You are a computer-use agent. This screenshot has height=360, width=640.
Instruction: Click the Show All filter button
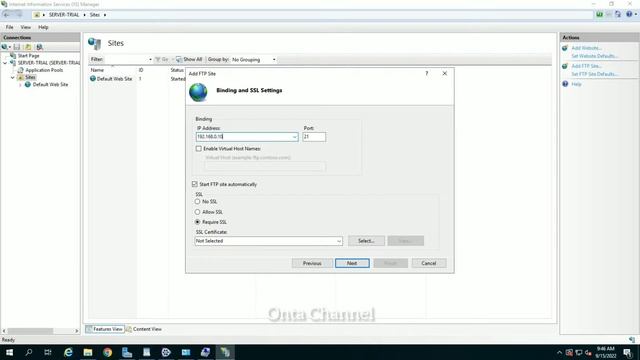click(x=189, y=59)
